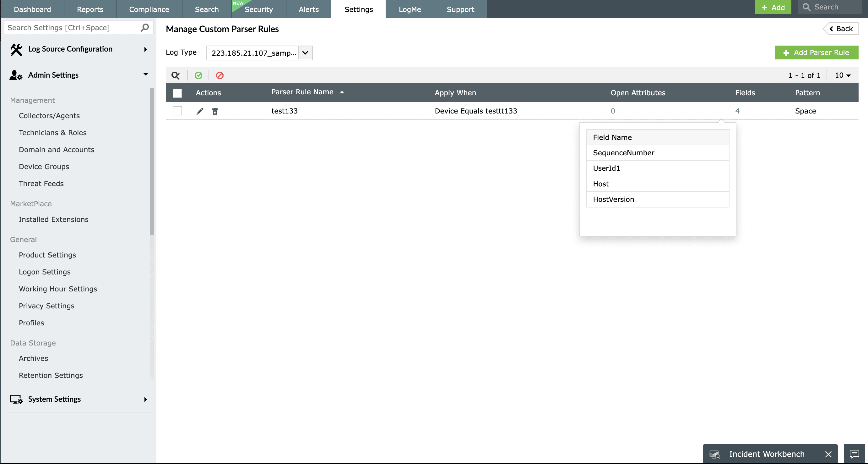This screenshot has width=868, height=464.
Task: Open the Alerts tab
Action: coord(308,9)
